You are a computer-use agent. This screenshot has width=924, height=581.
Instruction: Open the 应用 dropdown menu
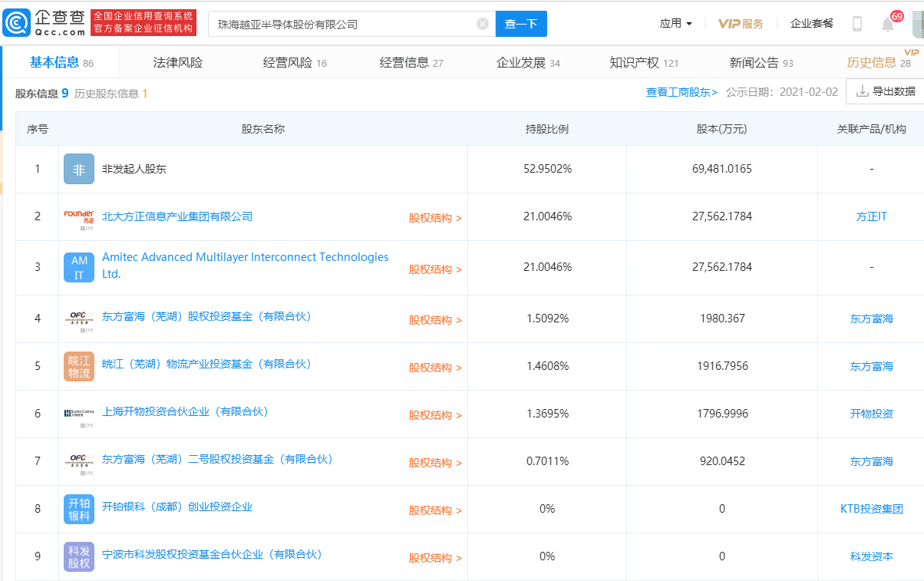pyautogui.click(x=675, y=24)
